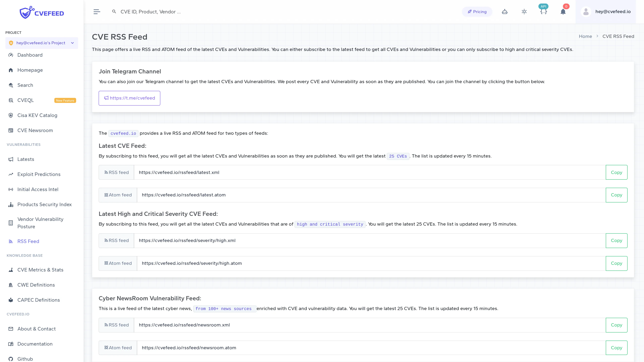Open the API braces icon
Screen dimensions: 644x362
[544, 12]
